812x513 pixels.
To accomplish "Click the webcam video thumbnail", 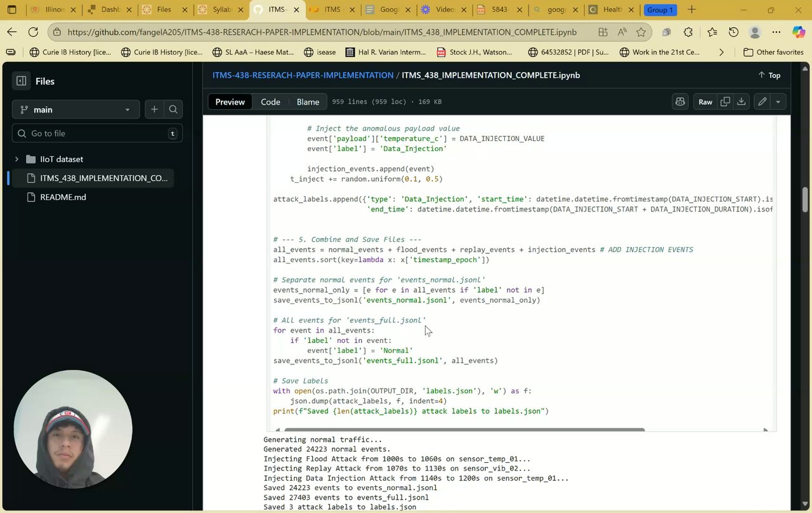I will [73, 430].
